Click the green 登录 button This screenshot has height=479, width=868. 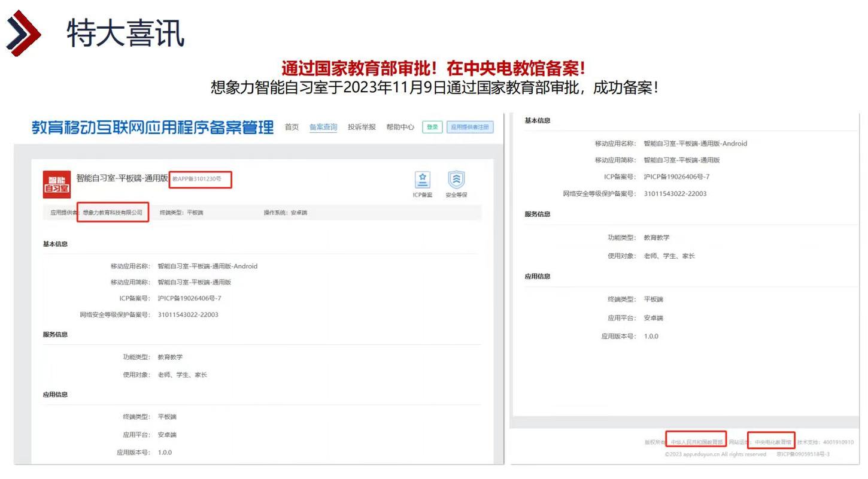(432, 127)
